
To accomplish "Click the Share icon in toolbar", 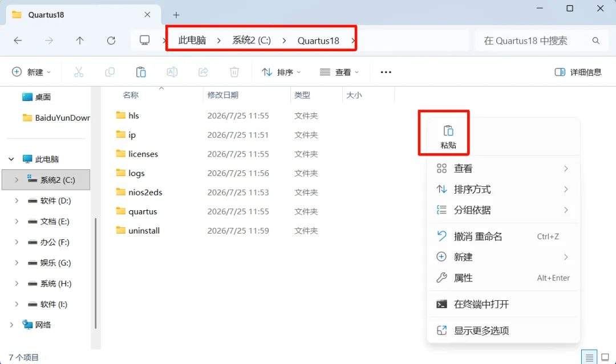I will click(x=203, y=72).
